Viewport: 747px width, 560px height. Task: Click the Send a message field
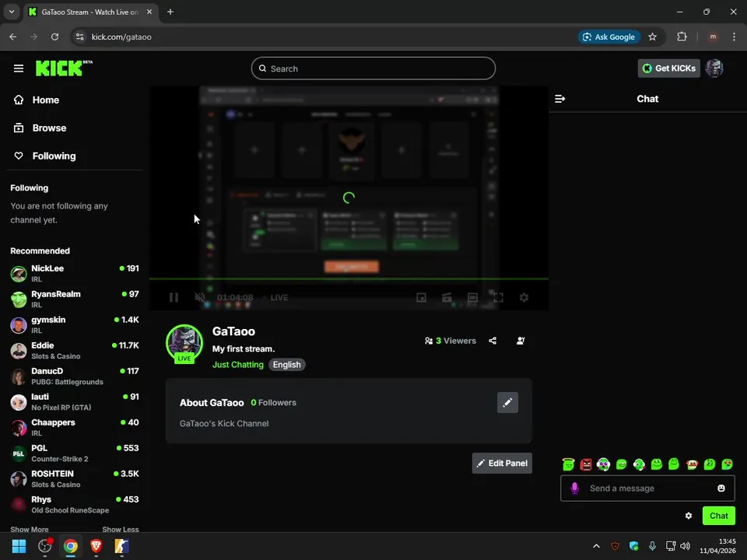point(647,488)
